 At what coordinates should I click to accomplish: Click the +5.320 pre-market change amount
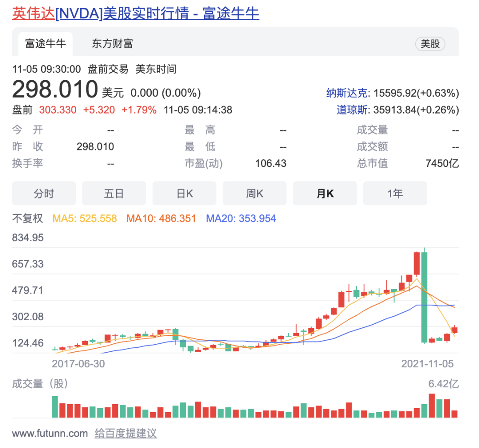[99, 110]
